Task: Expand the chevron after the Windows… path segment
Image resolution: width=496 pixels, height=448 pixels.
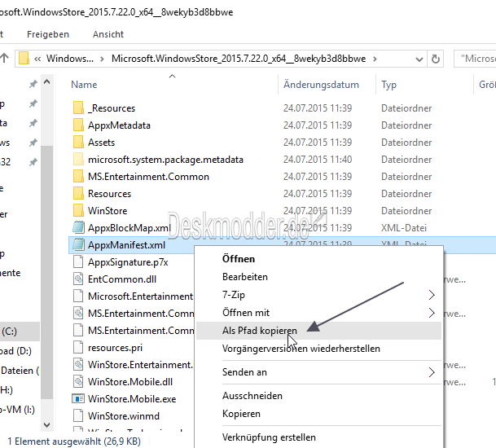Action: [102, 59]
